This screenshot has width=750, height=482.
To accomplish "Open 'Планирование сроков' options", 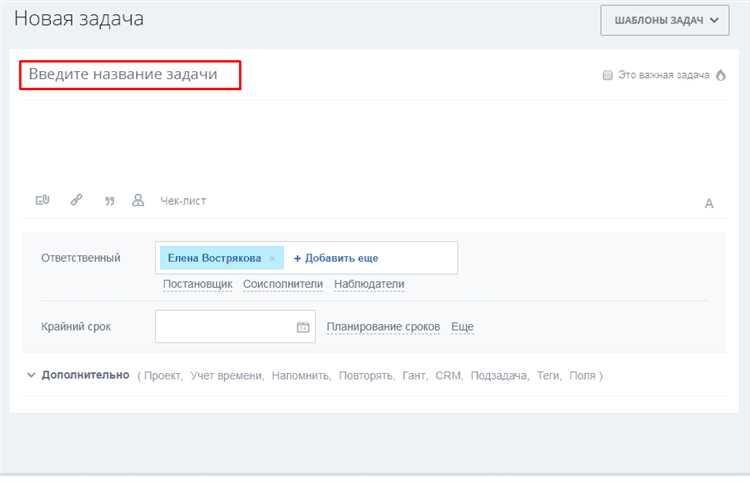I will (x=383, y=327).
